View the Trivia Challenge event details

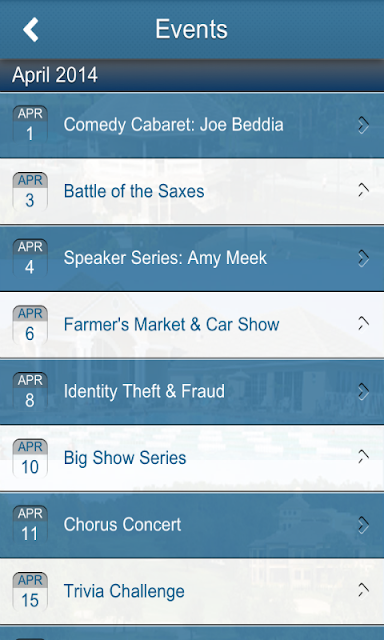192,591
